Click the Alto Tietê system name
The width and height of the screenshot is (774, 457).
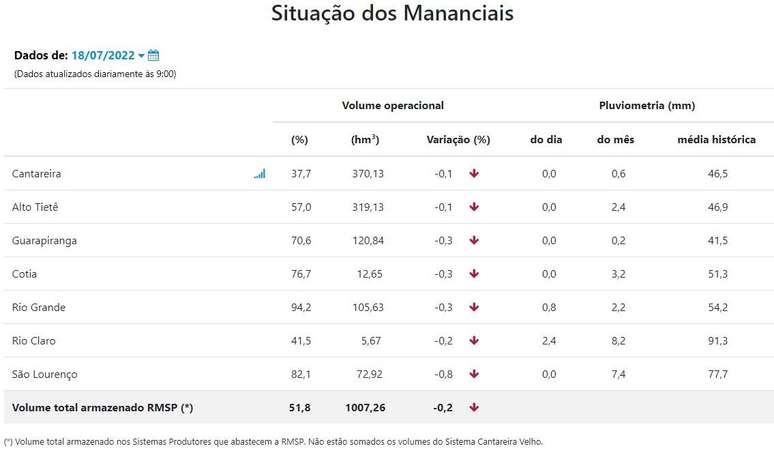click(x=35, y=207)
